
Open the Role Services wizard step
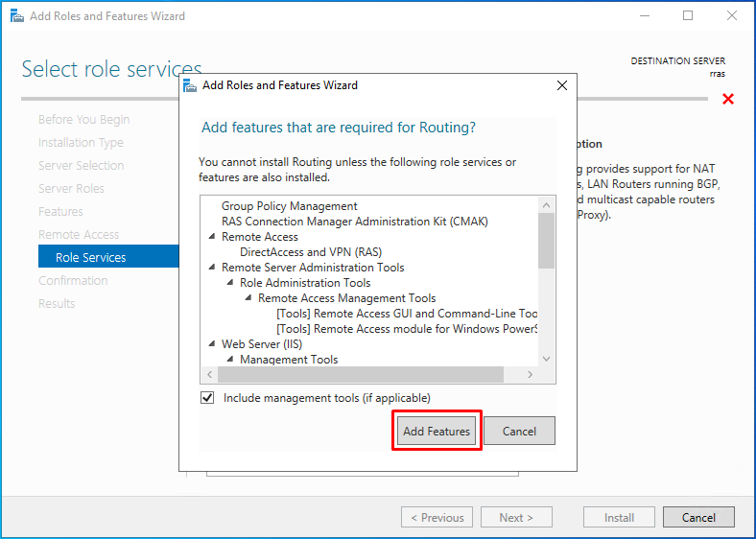[91, 257]
